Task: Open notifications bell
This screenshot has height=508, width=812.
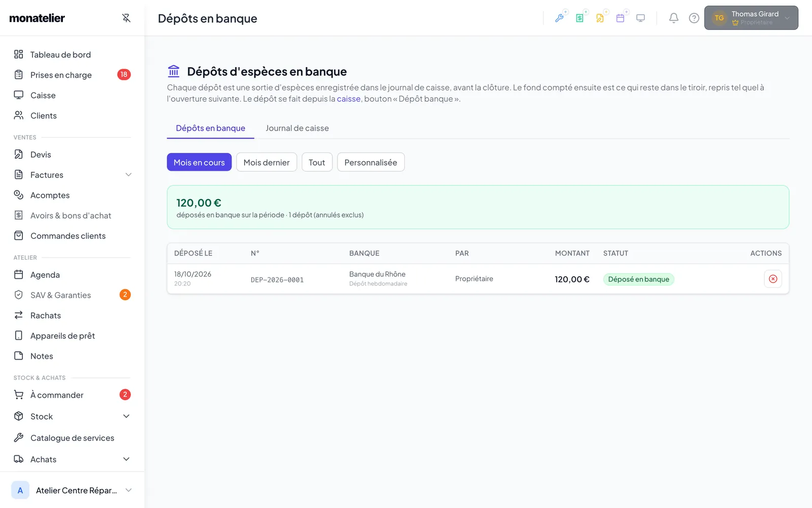Action: click(673, 18)
